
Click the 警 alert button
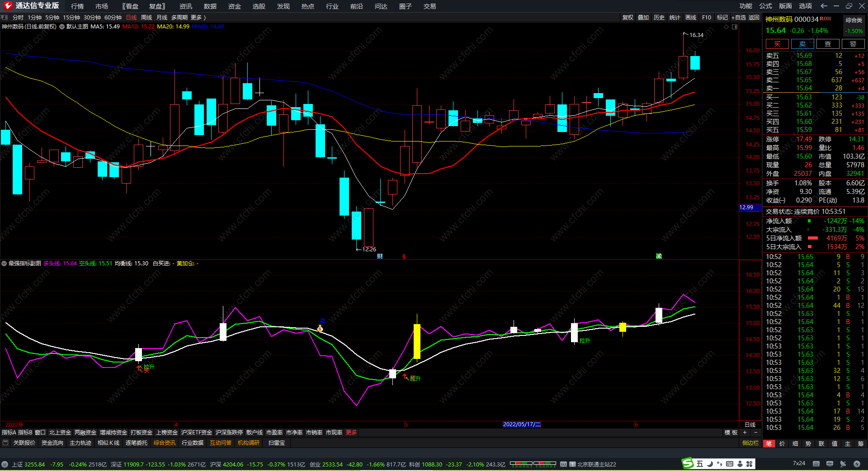[853, 44]
